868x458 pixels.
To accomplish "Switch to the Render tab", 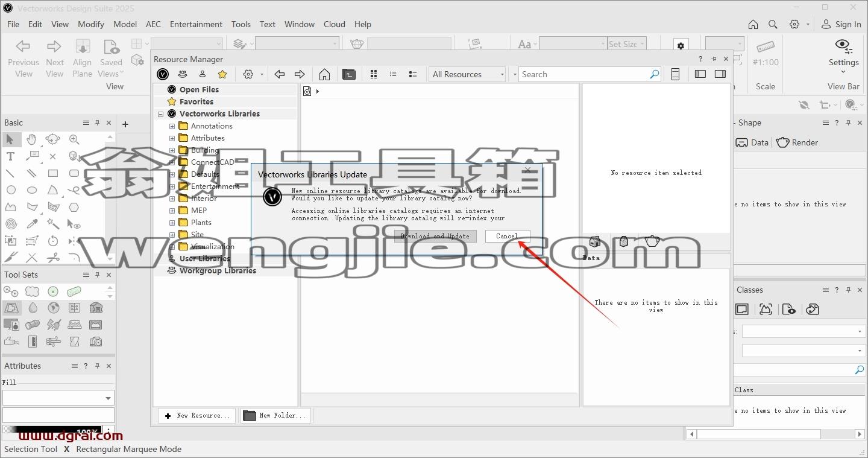I will point(797,142).
